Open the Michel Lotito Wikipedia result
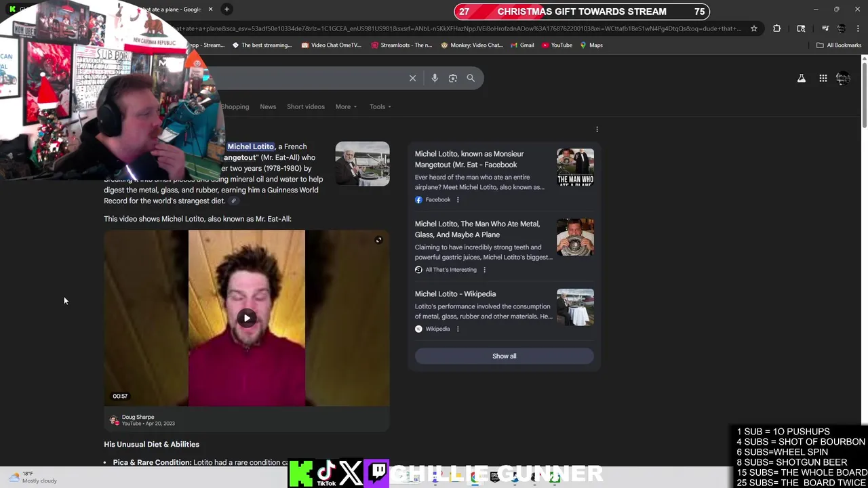 (455, 294)
